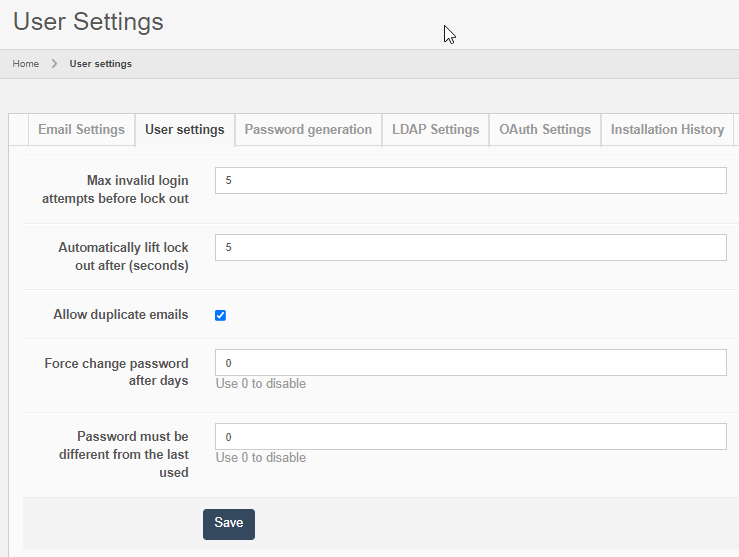The image size is (739, 557).
Task: Click the Automatically lift lock out label
Action: pos(123,256)
